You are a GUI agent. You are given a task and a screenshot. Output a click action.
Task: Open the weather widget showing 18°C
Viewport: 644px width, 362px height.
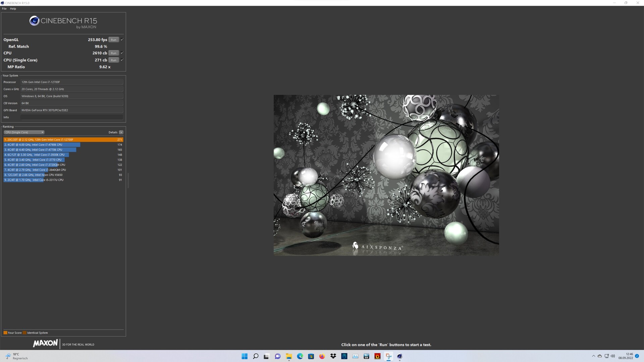17,356
